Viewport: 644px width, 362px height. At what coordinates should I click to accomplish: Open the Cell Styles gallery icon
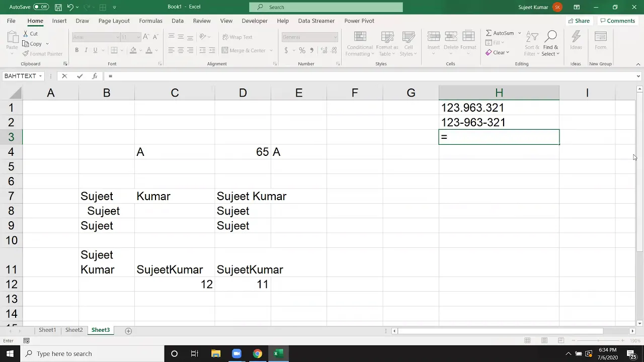[x=409, y=37]
